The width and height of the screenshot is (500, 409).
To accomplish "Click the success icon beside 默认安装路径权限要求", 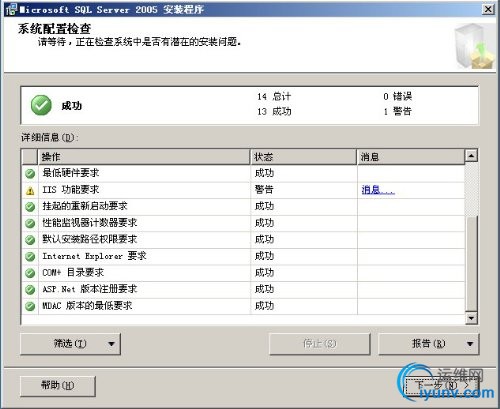I will click(30, 240).
